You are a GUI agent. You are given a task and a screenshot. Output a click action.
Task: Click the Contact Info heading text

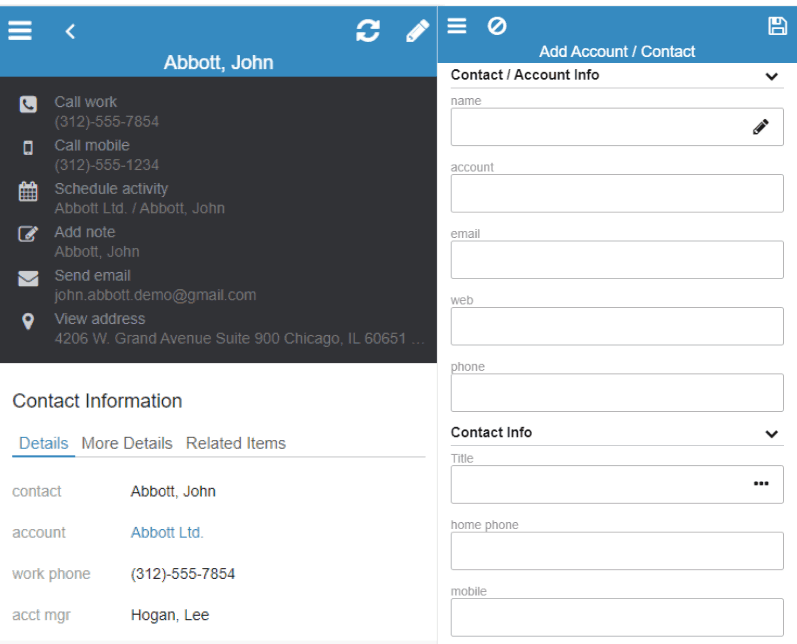click(x=491, y=432)
